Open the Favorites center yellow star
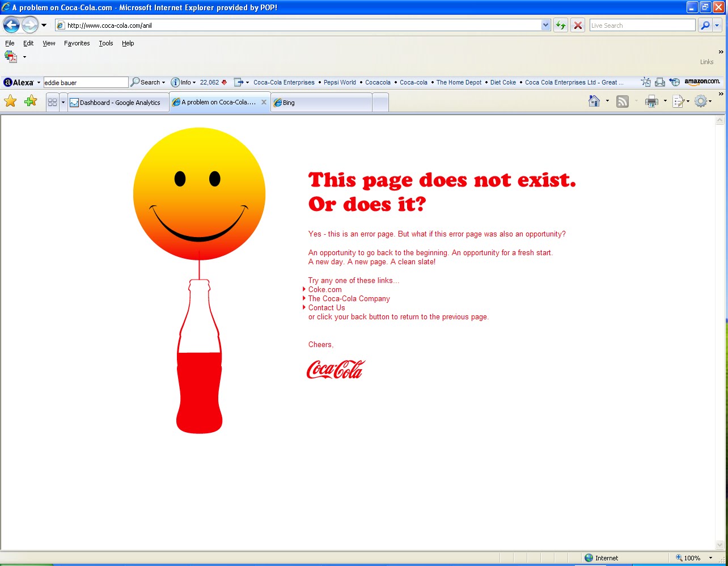The image size is (728, 566). click(x=10, y=101)
